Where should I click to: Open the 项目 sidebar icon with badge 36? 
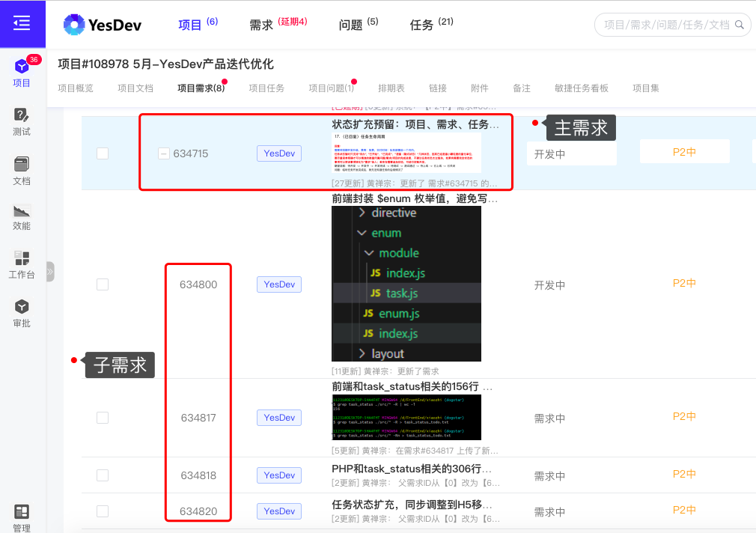pyautogui.click(x=22, y=73)
